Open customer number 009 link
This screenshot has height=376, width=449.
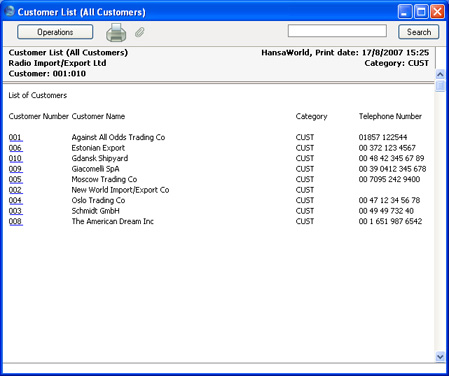pyautogui.click(x=16, y=169)
